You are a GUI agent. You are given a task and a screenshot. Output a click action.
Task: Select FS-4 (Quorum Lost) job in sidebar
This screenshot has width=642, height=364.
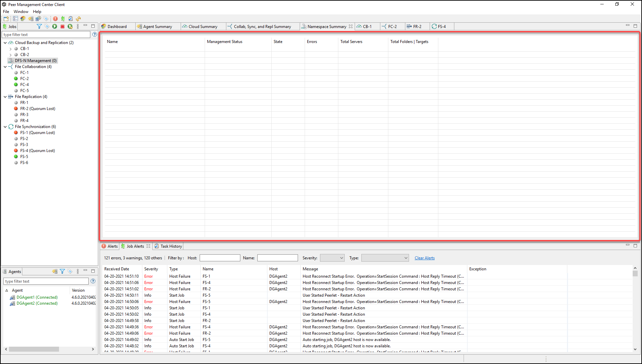click(x=37, y=150)
